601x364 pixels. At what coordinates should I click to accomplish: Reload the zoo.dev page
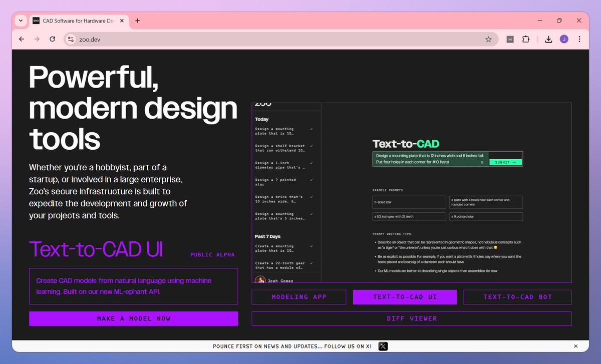[52, 39]
